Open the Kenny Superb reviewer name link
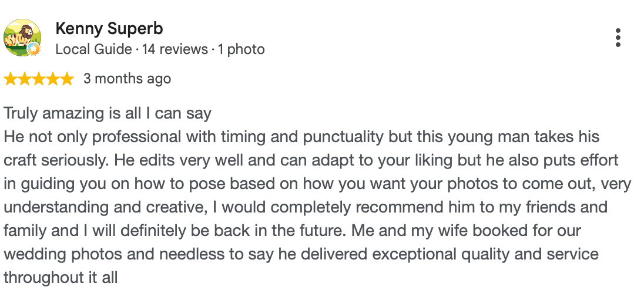Screen dimensions: 644x290 [x=109, y=29]
